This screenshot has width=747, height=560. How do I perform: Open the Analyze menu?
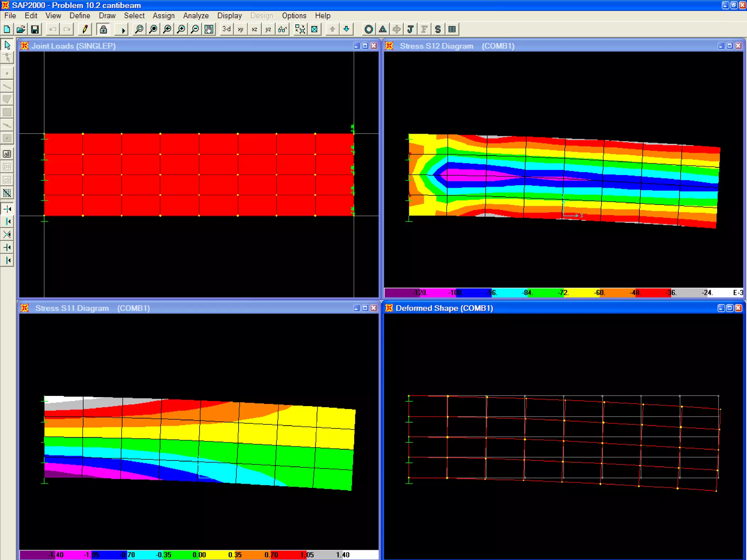[x=196, y=16]
